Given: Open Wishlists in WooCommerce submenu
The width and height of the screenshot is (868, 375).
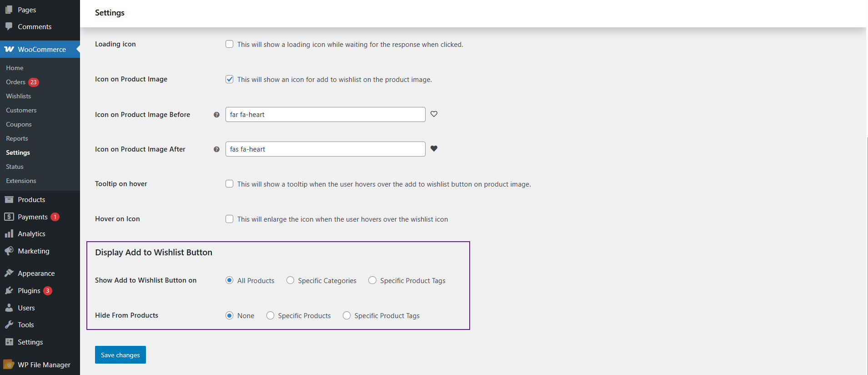Looking at the screenshot, I should pos(19,96).
